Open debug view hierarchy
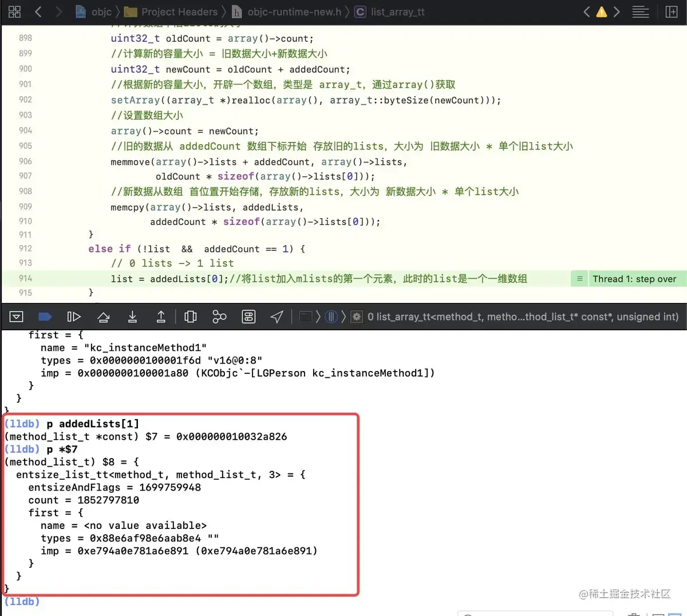687x616 pixels. [x=191, y=317]
